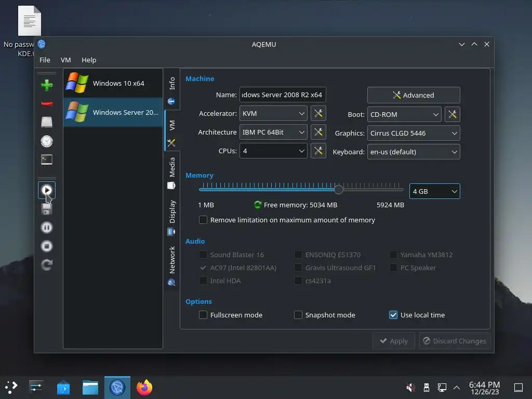
Task: Select Windows Server 20... in VM list
Action: pos(113,112)
